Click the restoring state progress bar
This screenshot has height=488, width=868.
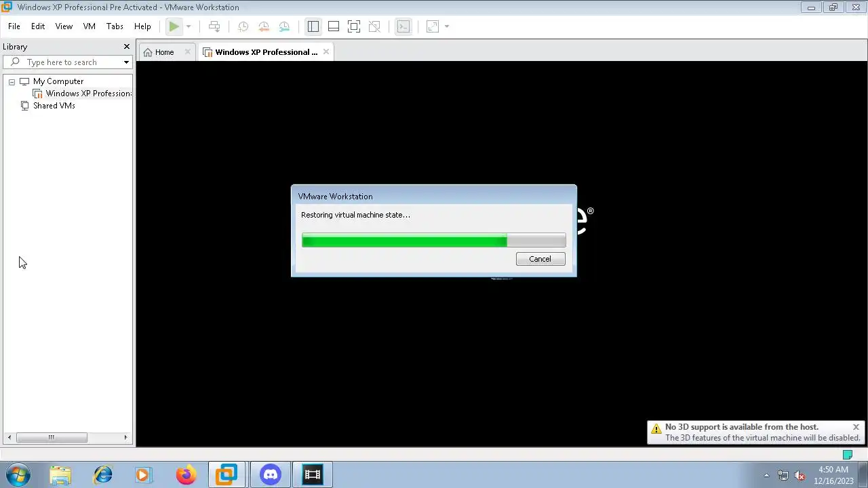click(434, 240)
